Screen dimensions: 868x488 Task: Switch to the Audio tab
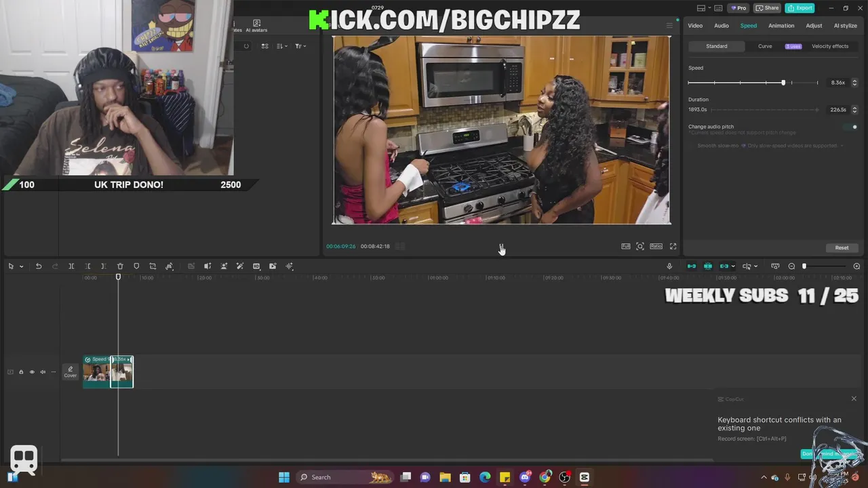[722, 26]
